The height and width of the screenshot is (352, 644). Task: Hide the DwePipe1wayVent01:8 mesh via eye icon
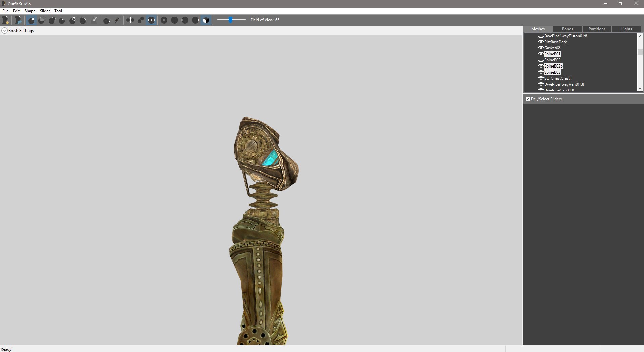click(x=541, y=84)
